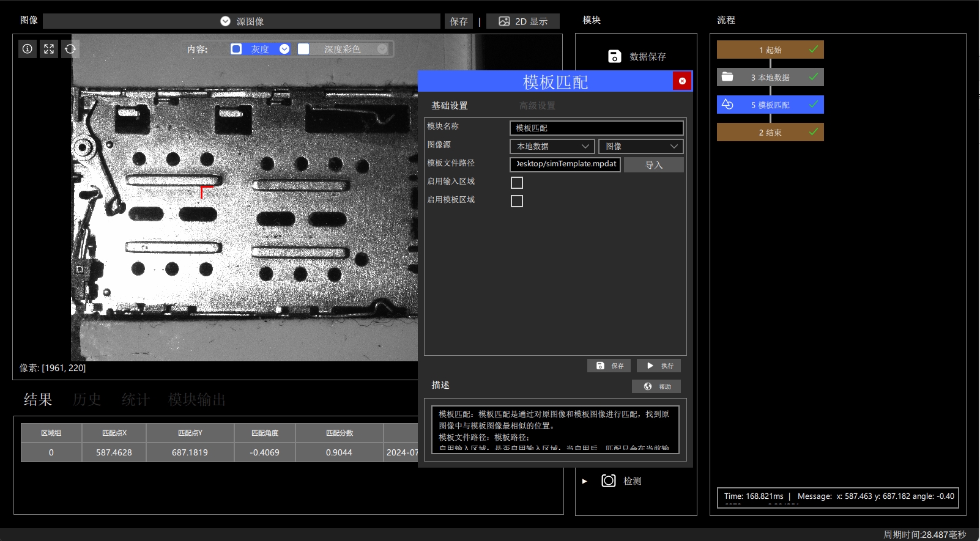Click the 匹配分数 column header
The height and width of the screenshot is (541, 980).
pos(340,433)
